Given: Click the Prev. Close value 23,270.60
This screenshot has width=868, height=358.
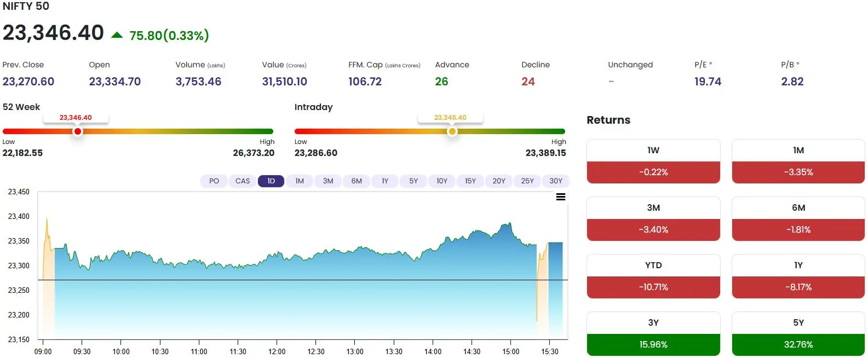Looking at the screenshot, I should 28,82.
